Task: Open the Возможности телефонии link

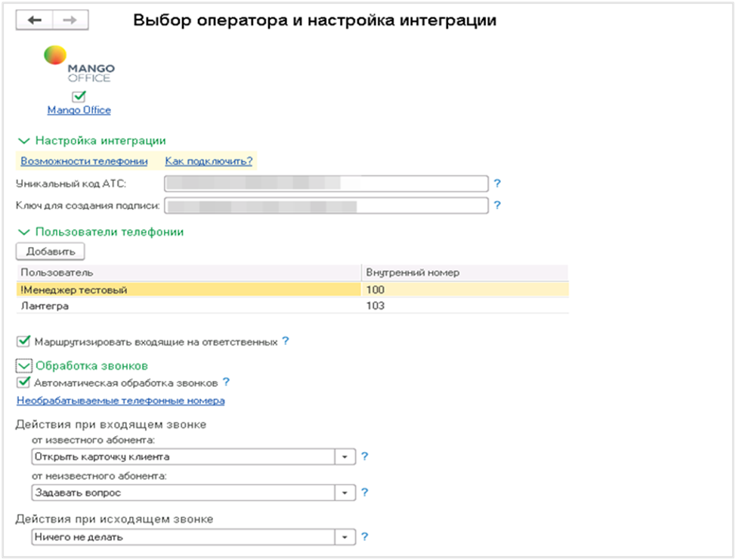Action: tap(84, 161)
